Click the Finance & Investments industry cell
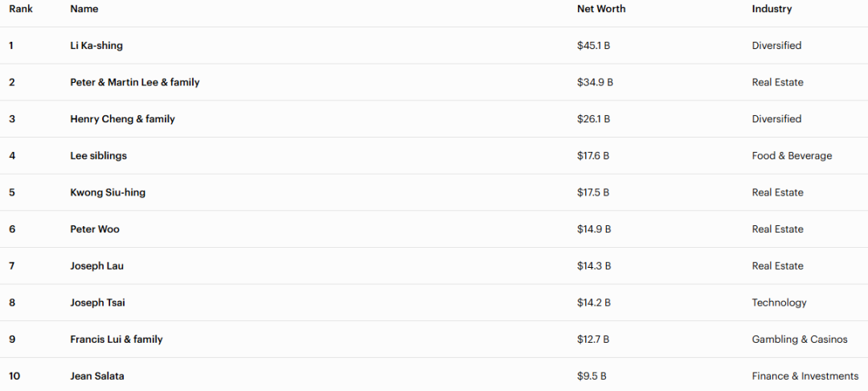The image size is (868, 391). coord(805,377)
